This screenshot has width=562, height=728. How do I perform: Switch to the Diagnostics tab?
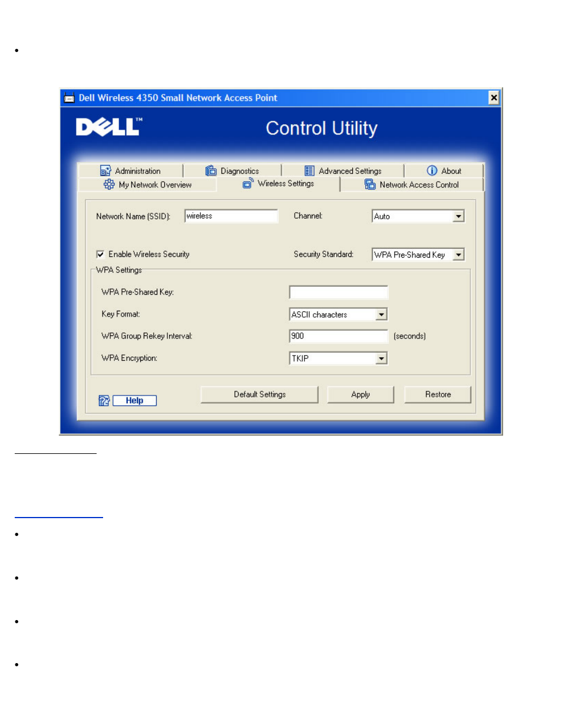pos(232,170)
